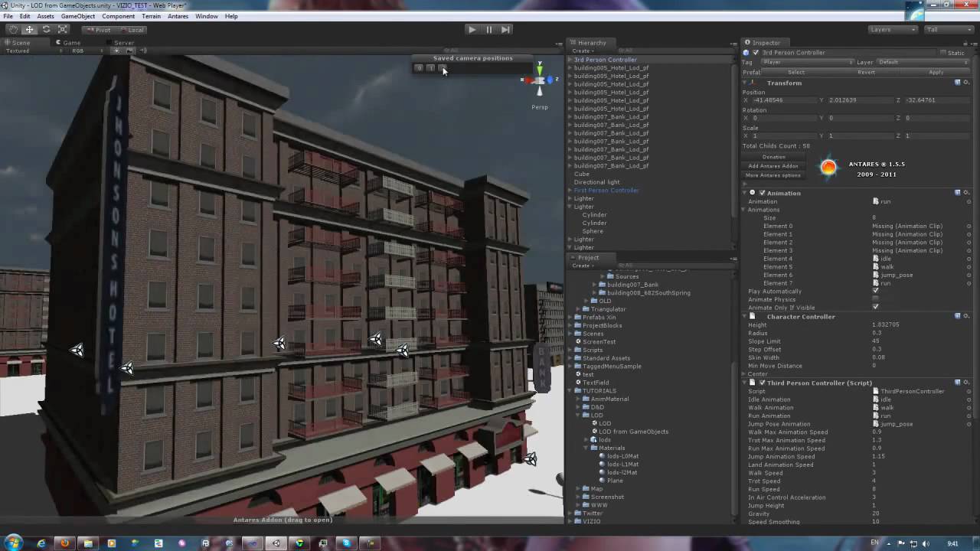Select the Scale tool in the toolbar
This screenshot has width=980, height=551.
coord(63,30)
